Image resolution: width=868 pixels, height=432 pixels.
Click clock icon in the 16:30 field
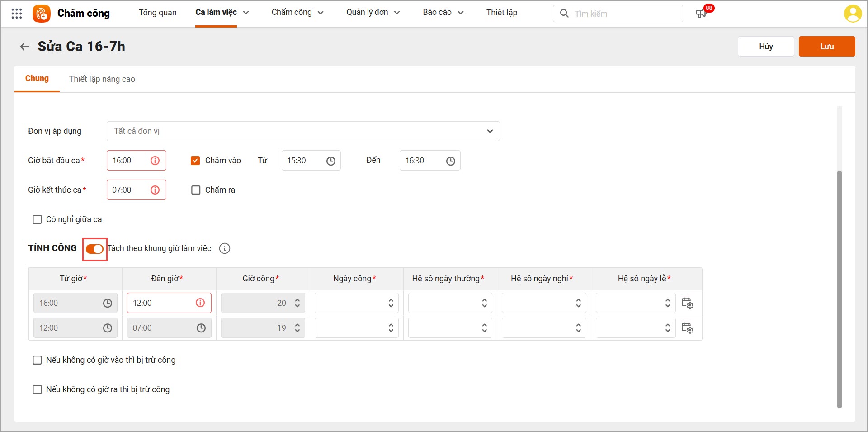pyautogui.click(x=450, y=161)
